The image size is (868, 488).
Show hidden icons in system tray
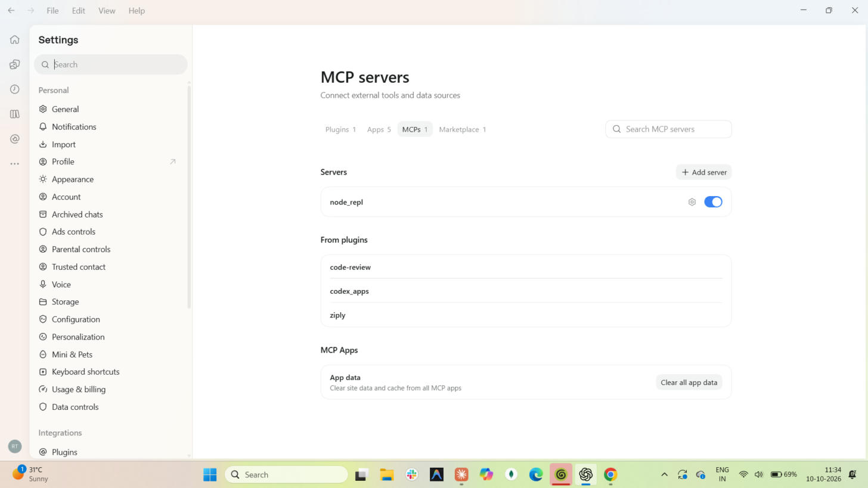point(664,475)
